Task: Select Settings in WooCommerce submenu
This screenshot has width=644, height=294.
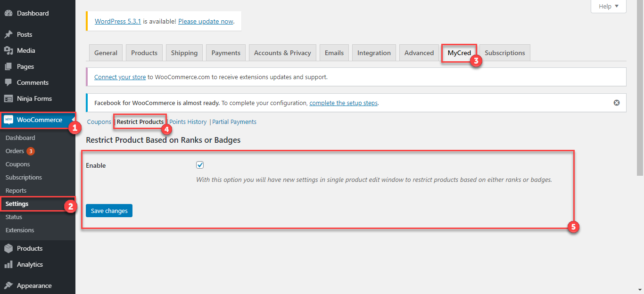Action: [17, 204]
